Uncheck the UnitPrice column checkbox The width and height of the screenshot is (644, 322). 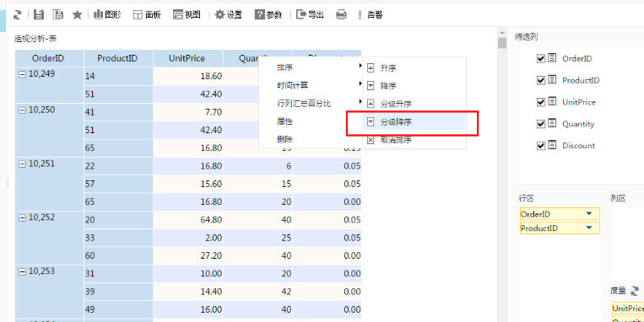tap(540, 102)
